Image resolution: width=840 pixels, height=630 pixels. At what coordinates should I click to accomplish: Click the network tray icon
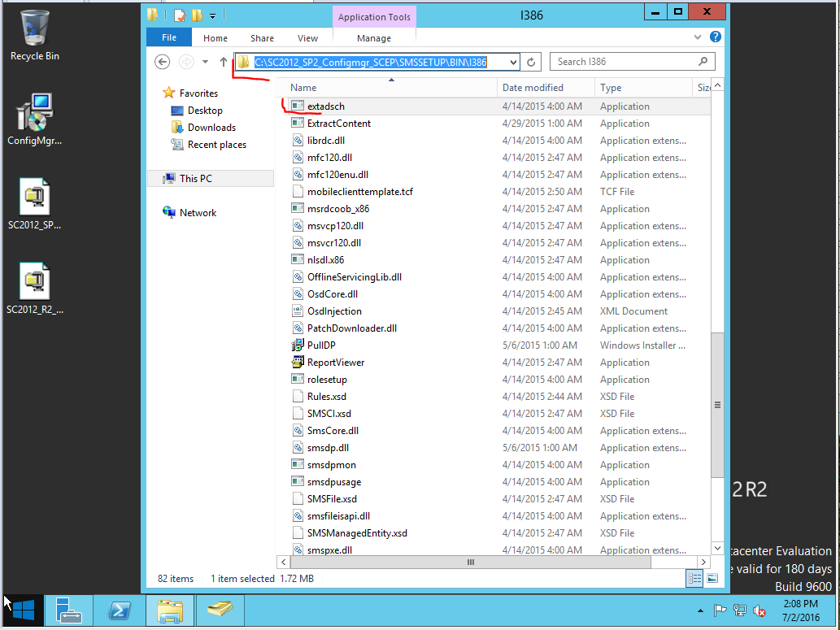click(x=740, y=610)
